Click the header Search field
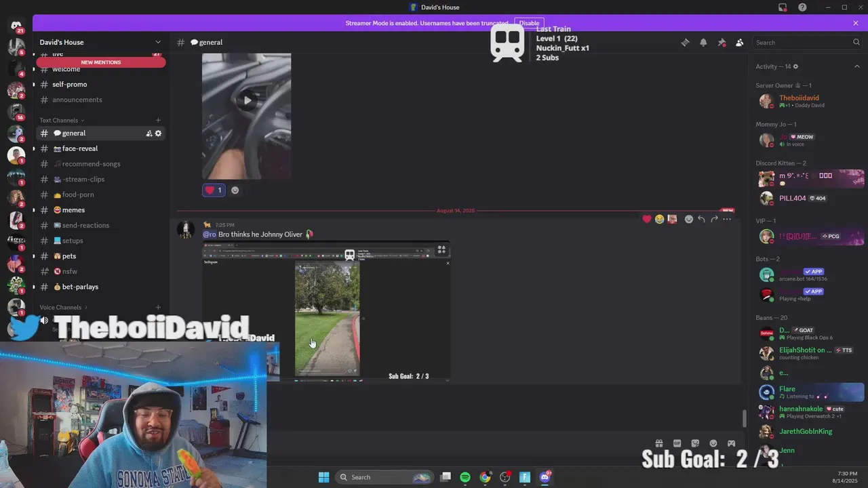 click(x=807, y=42)
